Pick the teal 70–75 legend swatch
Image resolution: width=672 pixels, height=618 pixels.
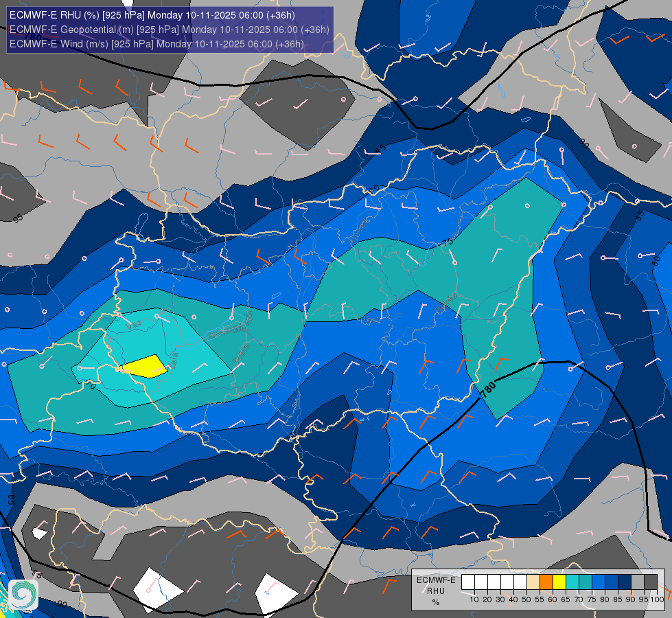pos(586,582)
